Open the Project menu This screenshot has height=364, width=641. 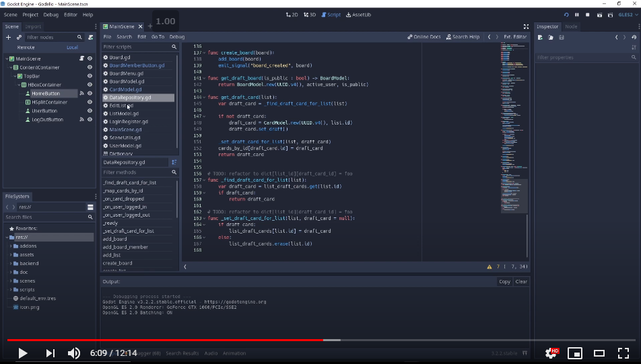tap(30, 15)
